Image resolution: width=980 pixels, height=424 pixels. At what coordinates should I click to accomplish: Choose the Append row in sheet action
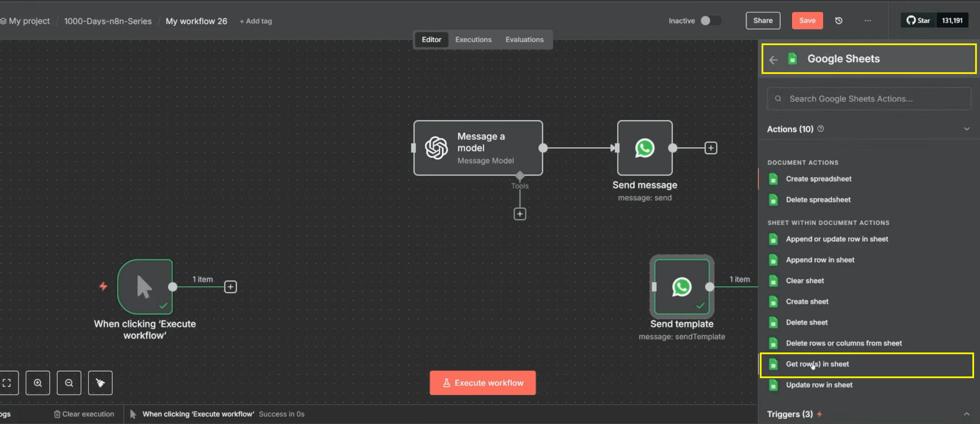tap(820, 260)
